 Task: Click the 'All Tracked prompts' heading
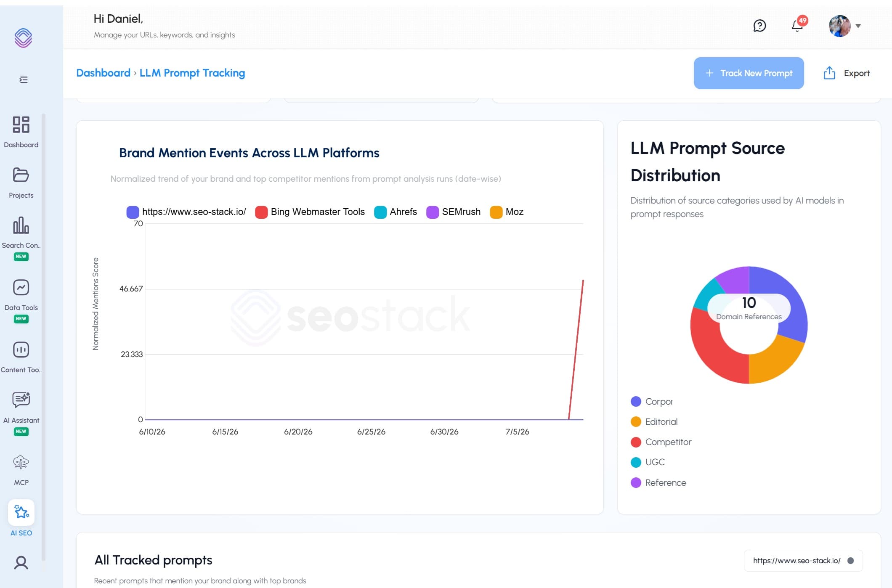coord(153,560)
